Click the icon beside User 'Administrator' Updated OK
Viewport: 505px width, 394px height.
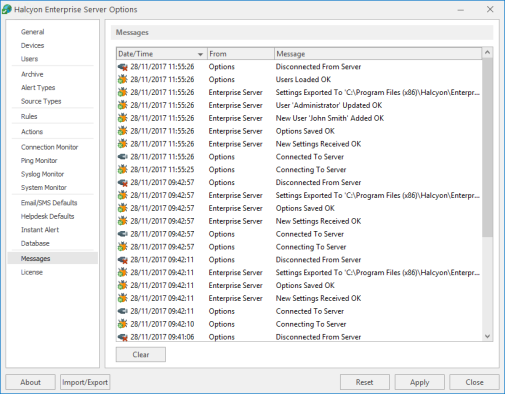coord(123,105)
